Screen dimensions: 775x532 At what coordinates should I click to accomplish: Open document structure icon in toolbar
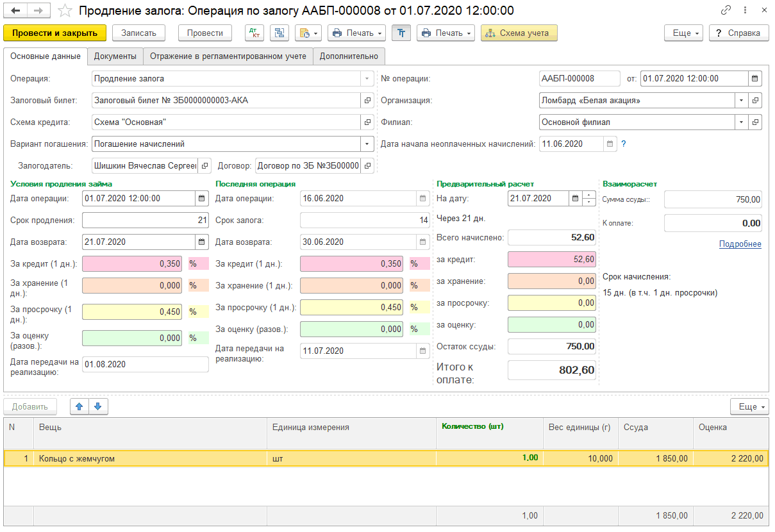coord(279,33)
